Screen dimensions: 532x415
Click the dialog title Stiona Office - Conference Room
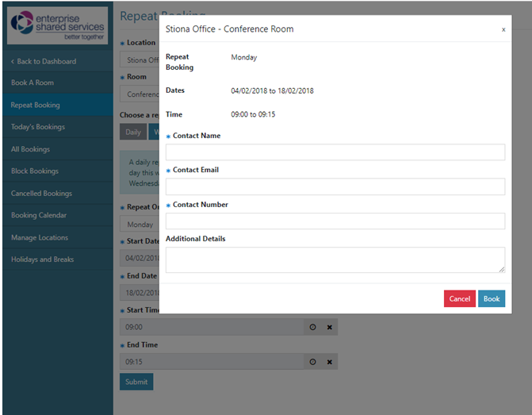pyautogui.click(x=229, y=29)
